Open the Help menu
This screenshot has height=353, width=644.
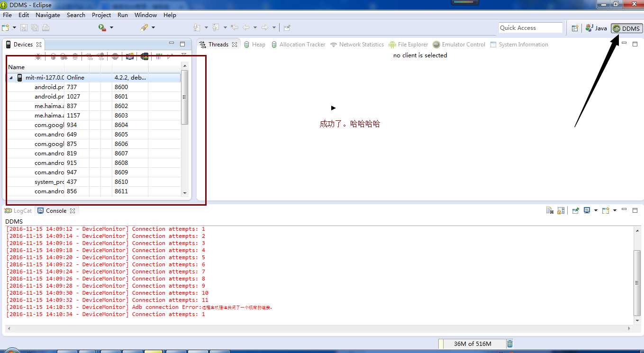click(170, 15)
